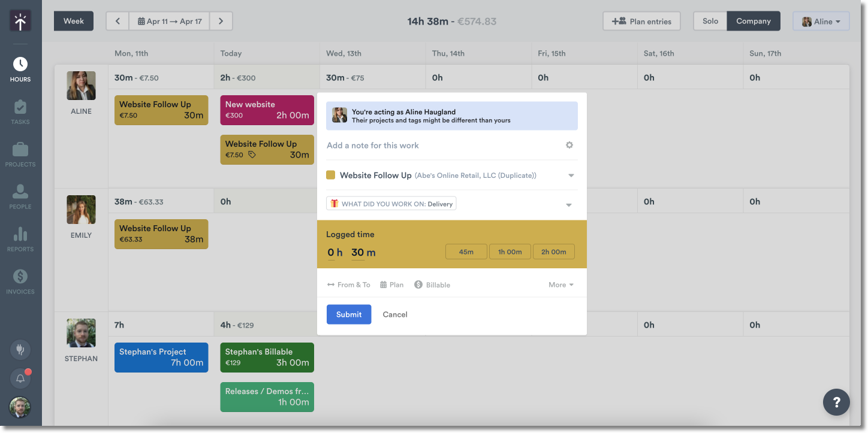The width and height of the screenshot is (868, 433).
Task: Submit the logged time entry
Action: pos(349,314)
